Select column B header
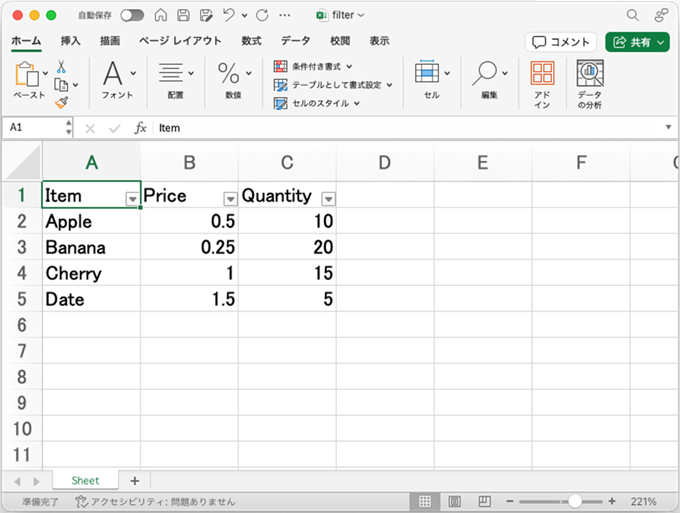The image size is (680, 513). pos(190,163)
